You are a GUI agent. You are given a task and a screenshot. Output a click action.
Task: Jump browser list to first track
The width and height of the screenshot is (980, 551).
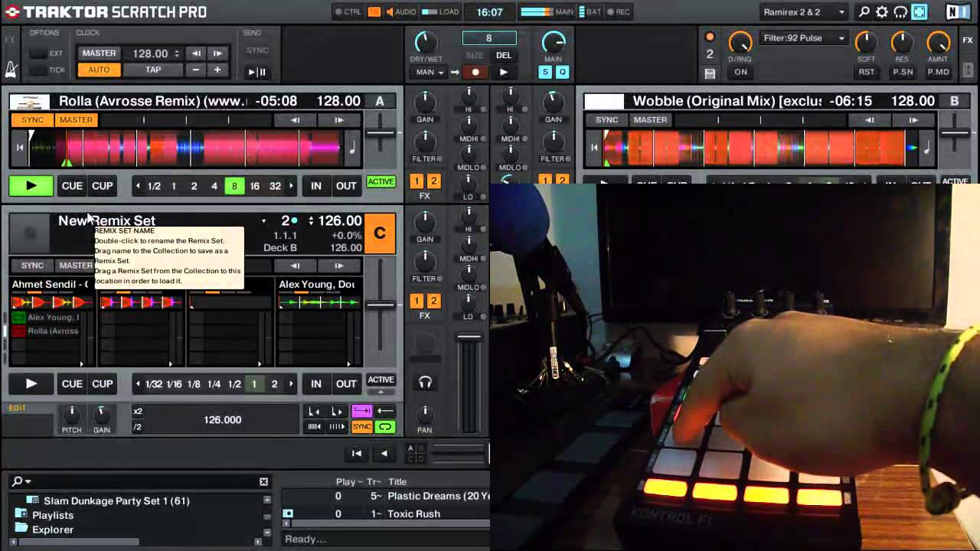(356, 453)
